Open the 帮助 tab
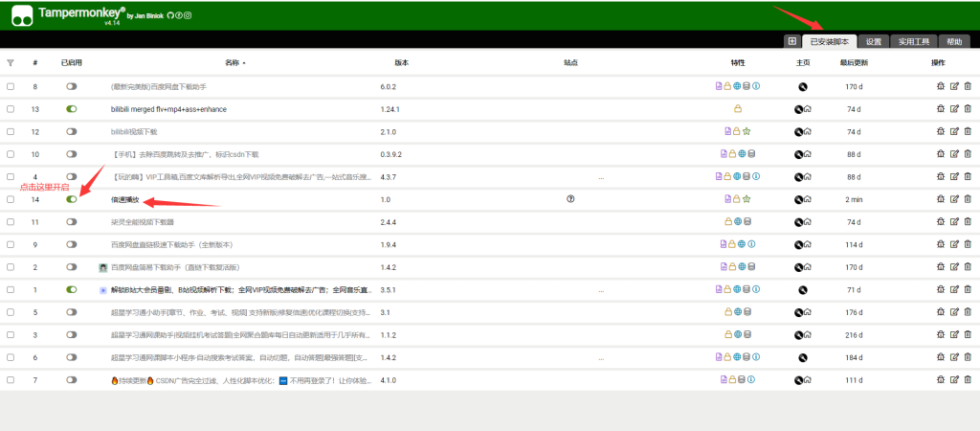Screen dimensions: 980x431 (x=954, y=42)
